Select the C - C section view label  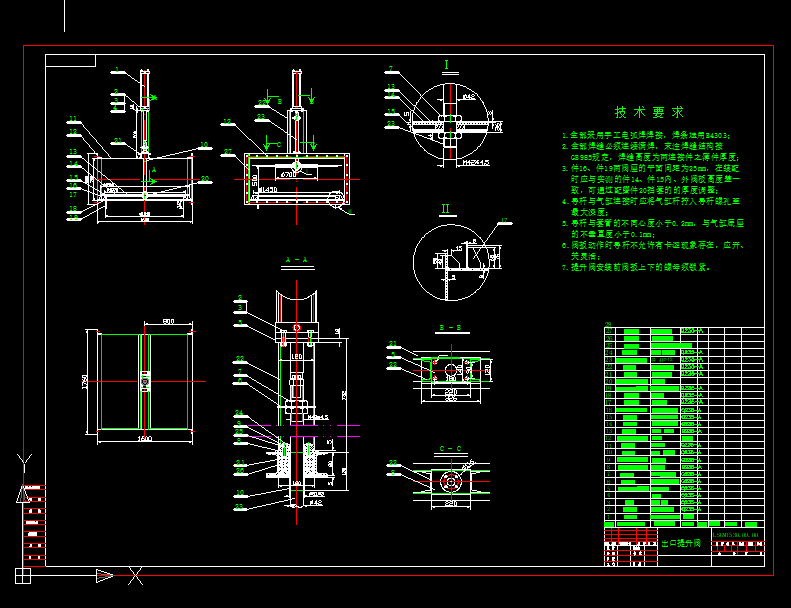pyautogui.click(x=450, y=449)
